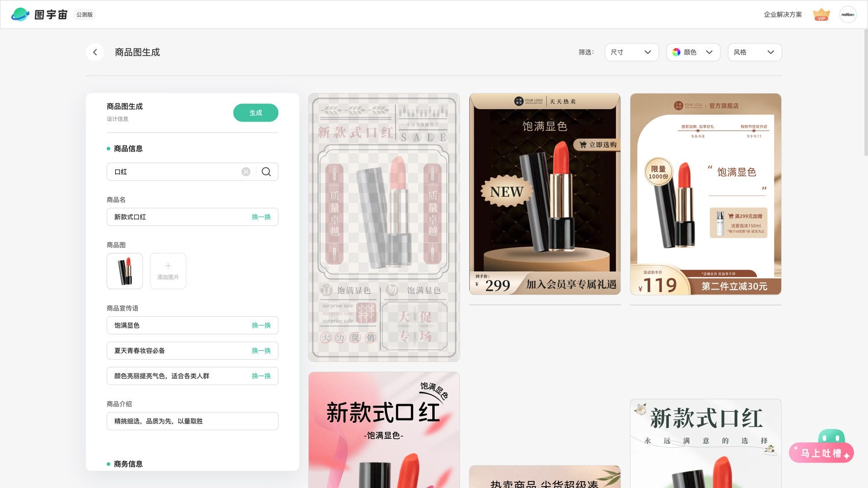Click the 商品名 field label

tap(116, 199)
